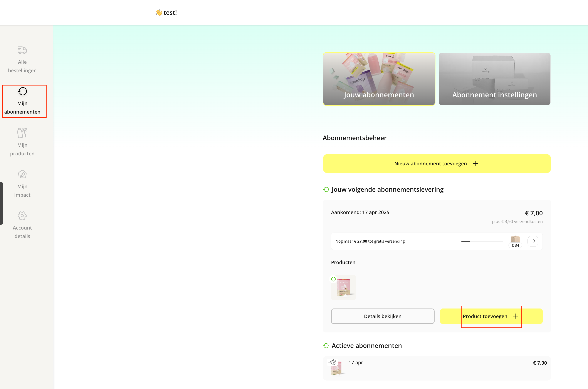
Task: Select the Alle bestellingen truck icon
Action: click(x=22, y=50)
